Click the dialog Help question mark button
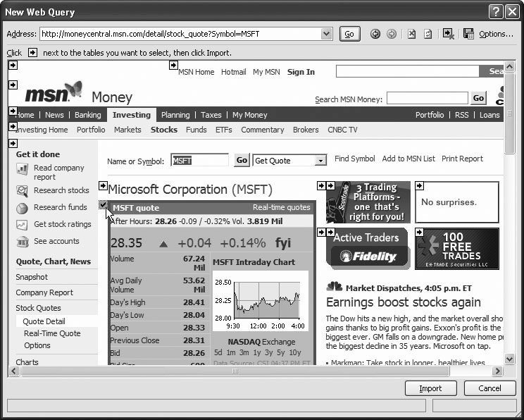The height and width of the screenshot is (420, 524). pyautogui.click(x=496, y=12)
